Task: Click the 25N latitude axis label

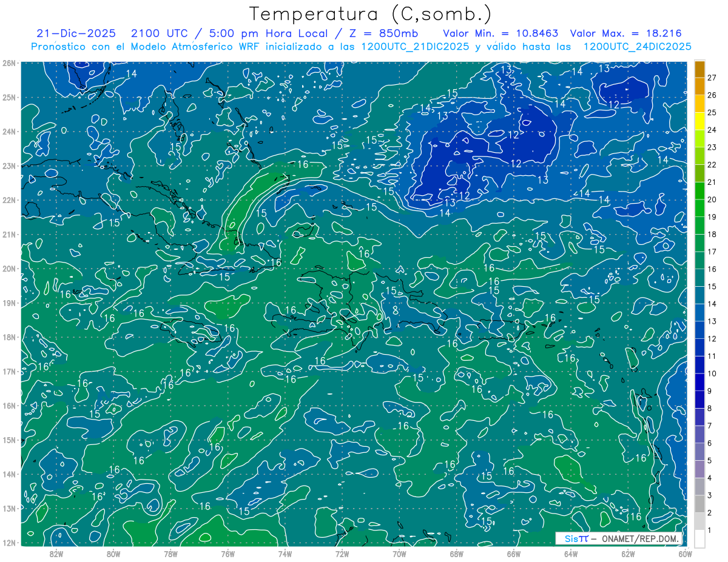Action: click(x=9, y=97)
